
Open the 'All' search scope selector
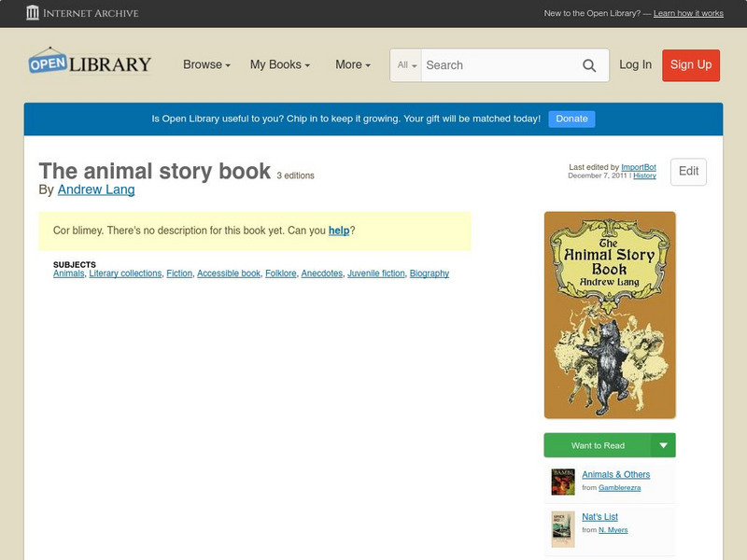point(407,65)
